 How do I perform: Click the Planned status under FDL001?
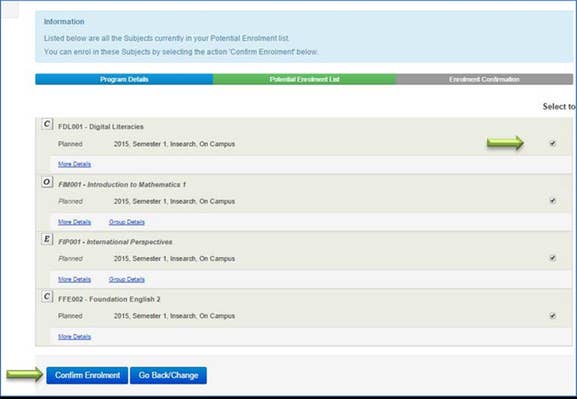coord(70,144)
